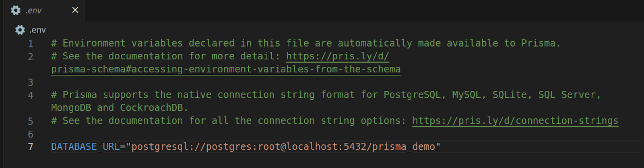644x168 pixels.
Task: Follow the pris.ly/d/connection-strings link
Action: (x=515, y=121)
